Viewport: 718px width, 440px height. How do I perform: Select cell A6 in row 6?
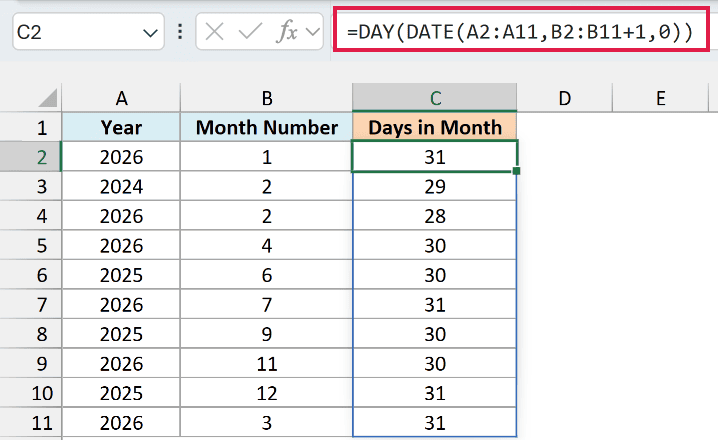pos(121,275)
